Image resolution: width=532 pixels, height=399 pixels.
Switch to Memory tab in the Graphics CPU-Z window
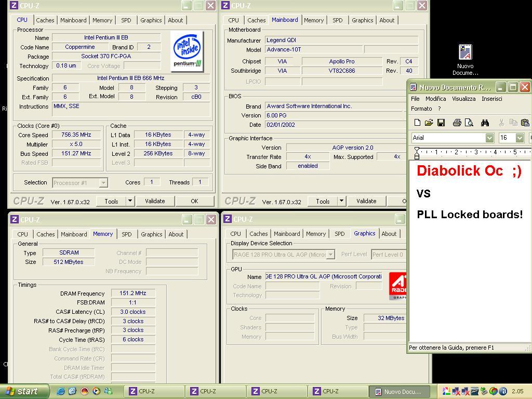(316, 234)
